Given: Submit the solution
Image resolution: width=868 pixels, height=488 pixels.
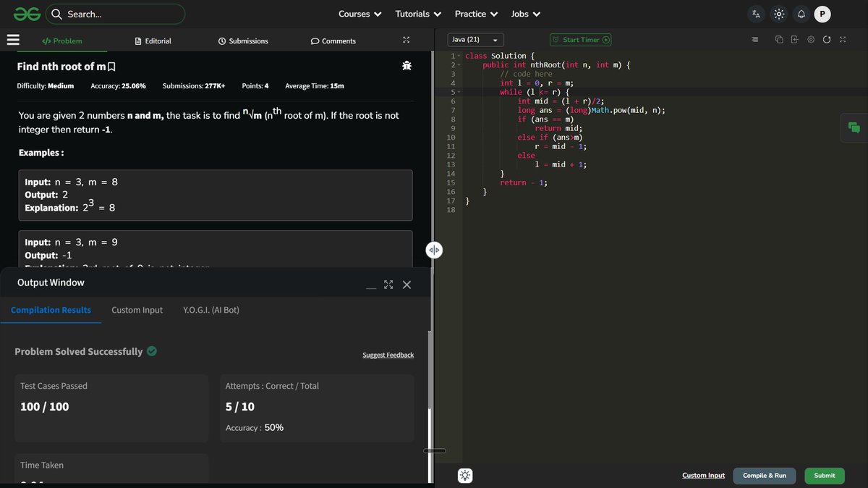Looking at the screenshot, I should click(x=825, y=476).
